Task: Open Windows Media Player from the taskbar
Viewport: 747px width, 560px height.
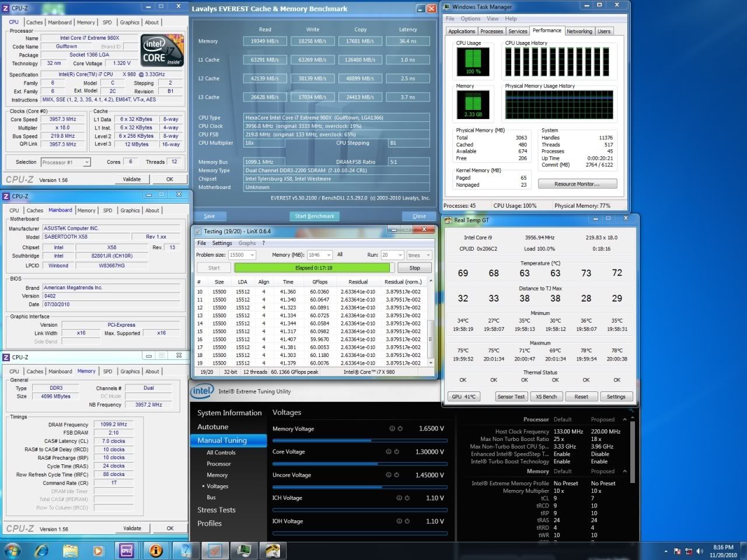Action: pyautogui.click(x=98, y=550)
